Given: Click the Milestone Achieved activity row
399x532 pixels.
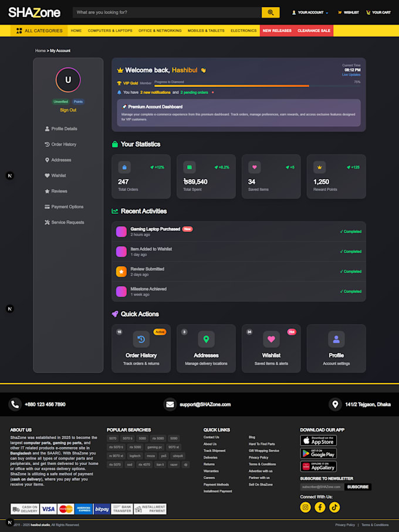Looking at the screenshot, I should (239, 292).
